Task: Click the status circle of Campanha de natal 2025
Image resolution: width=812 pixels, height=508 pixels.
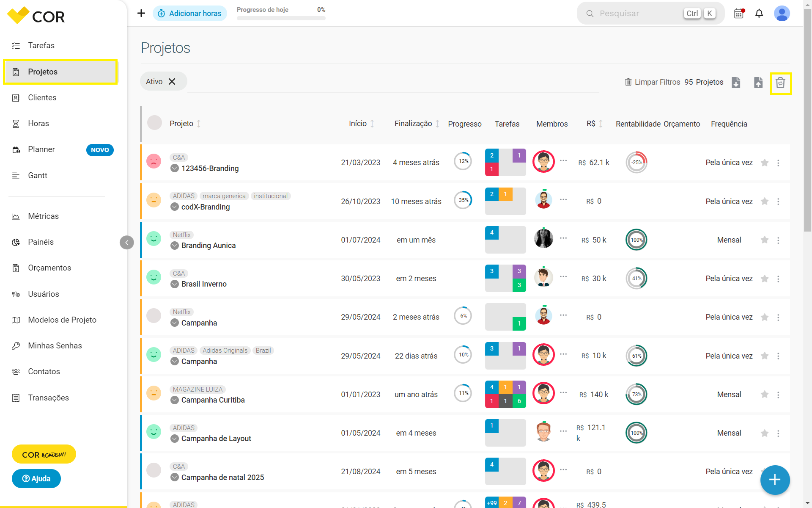Action: (154, 470)
